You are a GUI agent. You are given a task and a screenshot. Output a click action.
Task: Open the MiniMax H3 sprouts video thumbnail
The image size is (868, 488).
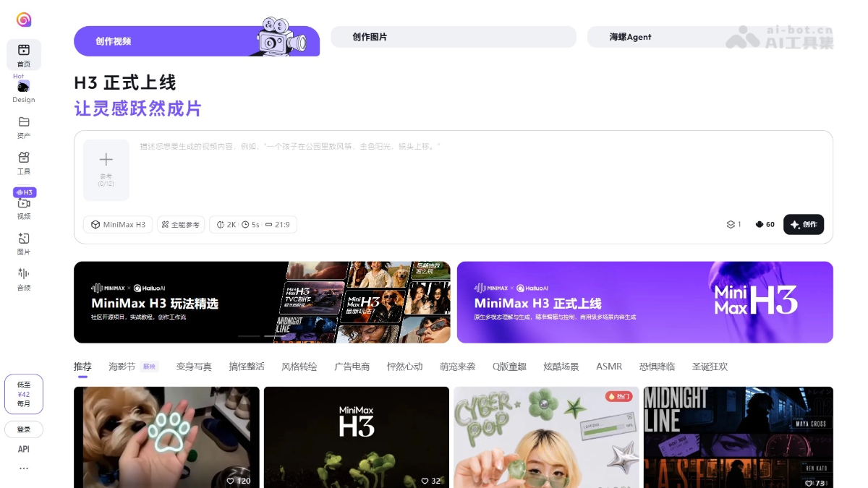point(357,437)
